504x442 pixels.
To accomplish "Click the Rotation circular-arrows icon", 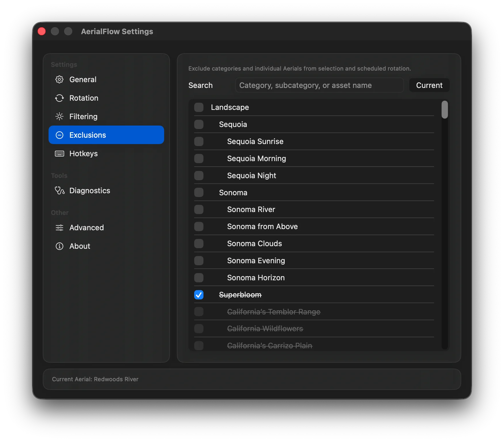I will coord(59,98).
